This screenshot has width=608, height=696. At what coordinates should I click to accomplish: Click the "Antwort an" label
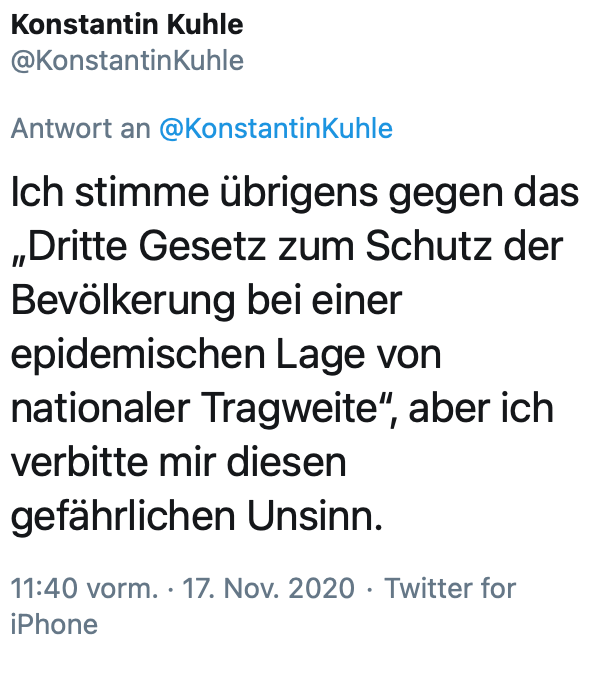point(80,129)
